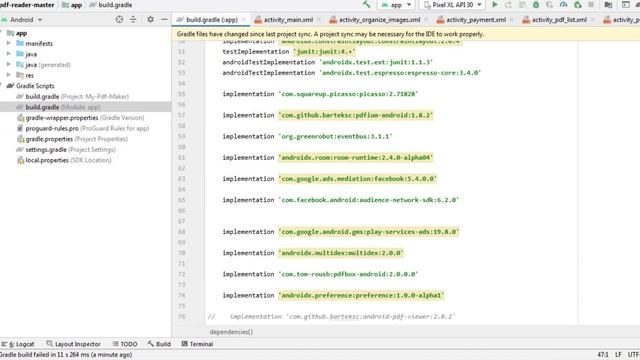Click the play-services-ads dependency string
640x360 pixels.
(x=369, y=232)
